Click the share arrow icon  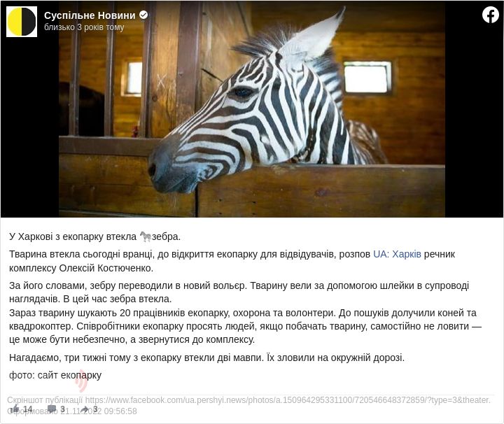pyautogui.click(x=85, y=409)
